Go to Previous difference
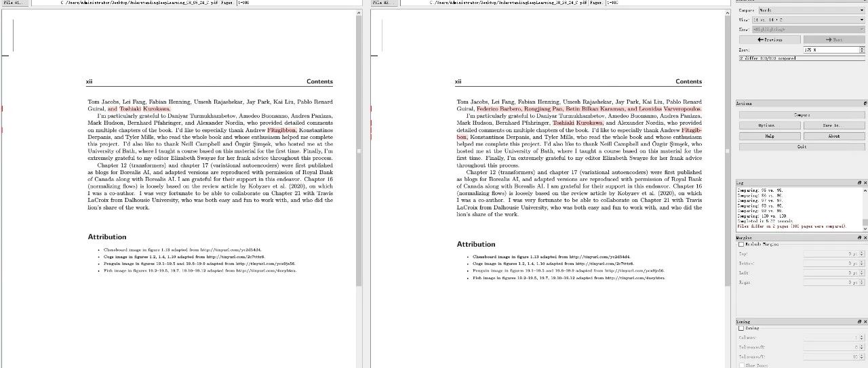Image resolution: width=868 pixels, height=368 pixels. pyautogui.click(x=769, y=39)
